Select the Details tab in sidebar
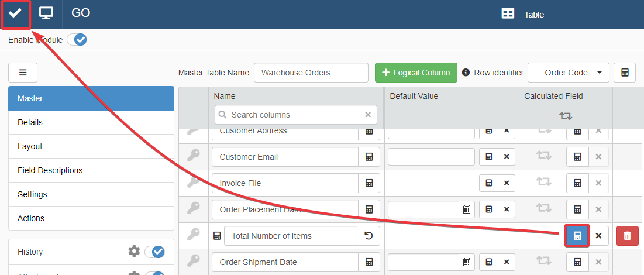Viewport: 644px width, 275px height. (x=91, y=122)
